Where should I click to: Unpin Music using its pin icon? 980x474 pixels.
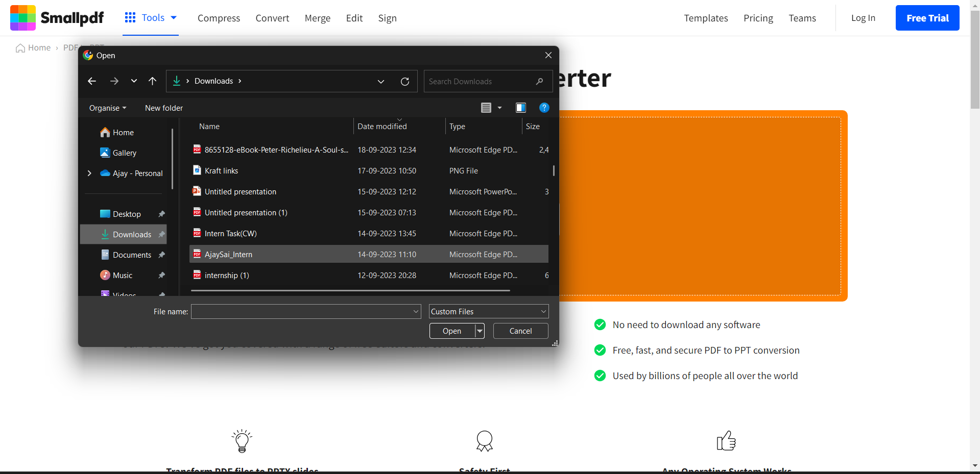tap(162, 276)
